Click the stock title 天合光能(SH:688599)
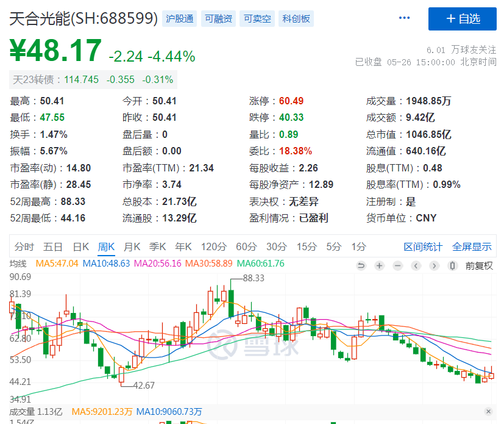 pos(83,18)
